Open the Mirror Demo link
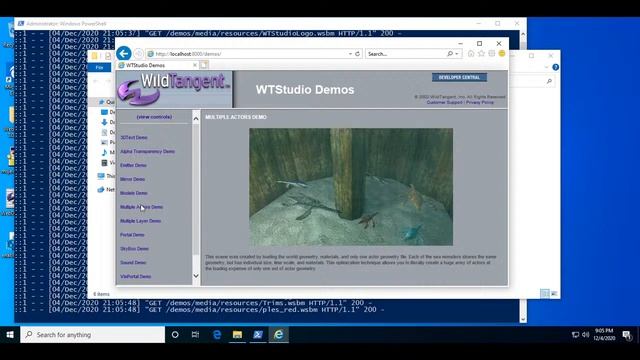The image size is (640, 360). click(x=132, y=179)
